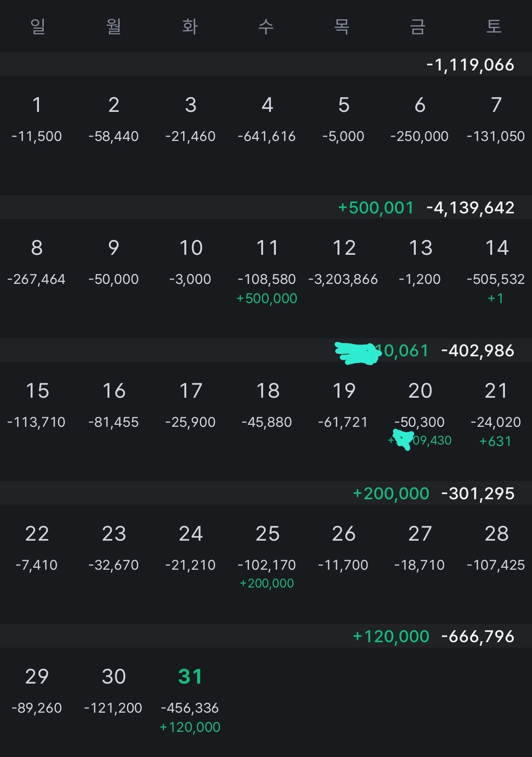Select date 1 showing -11,500

pos(37,105)
